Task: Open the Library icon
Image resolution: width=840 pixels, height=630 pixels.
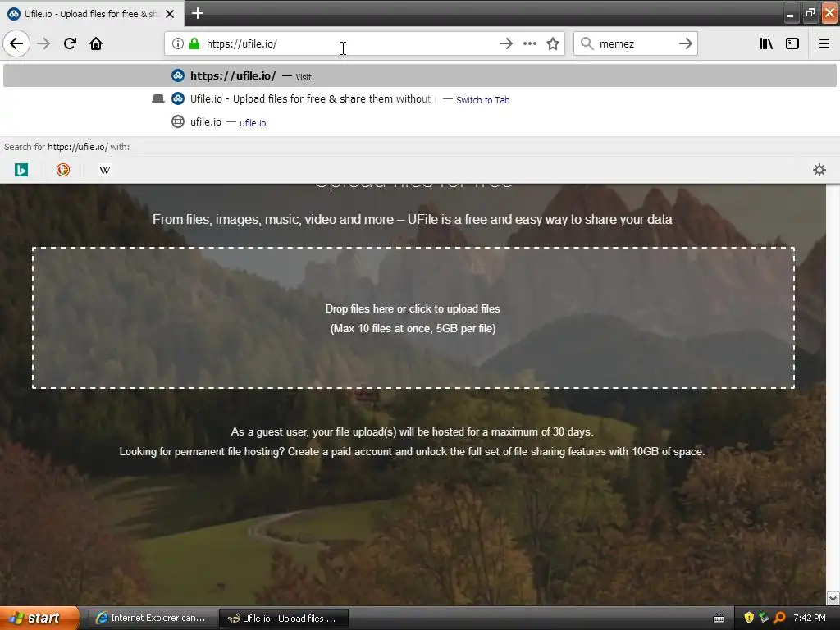Action: point(766,43)
